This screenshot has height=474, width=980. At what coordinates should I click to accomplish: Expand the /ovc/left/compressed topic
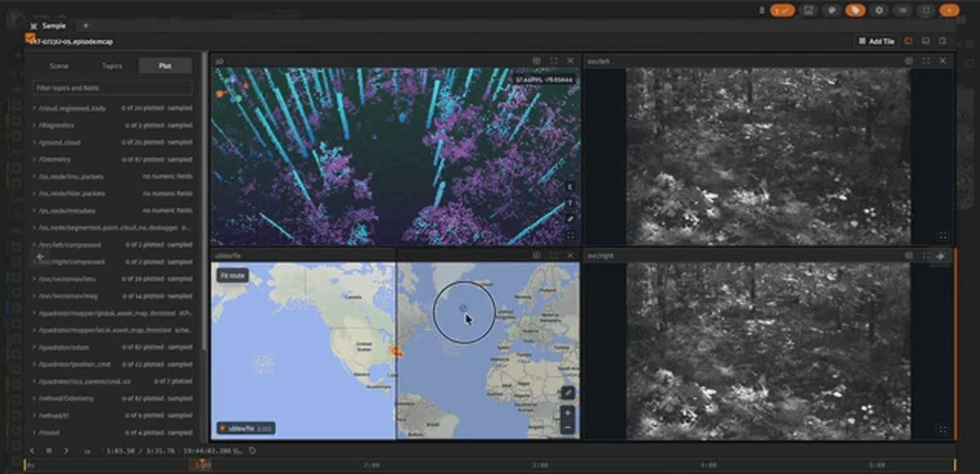(113, 245)
